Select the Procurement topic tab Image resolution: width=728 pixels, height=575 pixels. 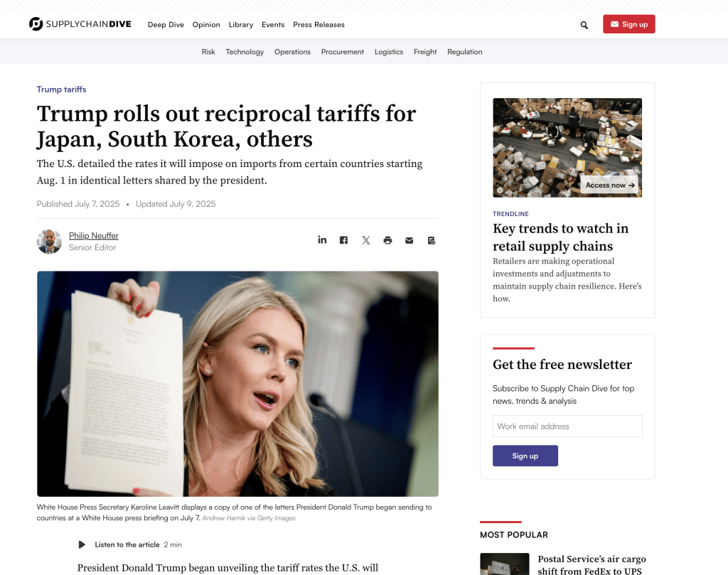[342, 52]
